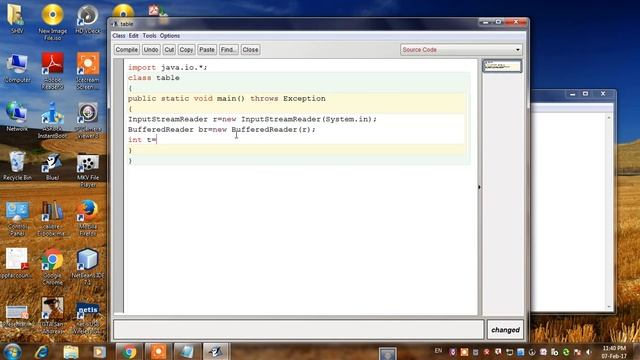Open the media player taskbar icon
The image size is (640, 360).
coord(99,352)
